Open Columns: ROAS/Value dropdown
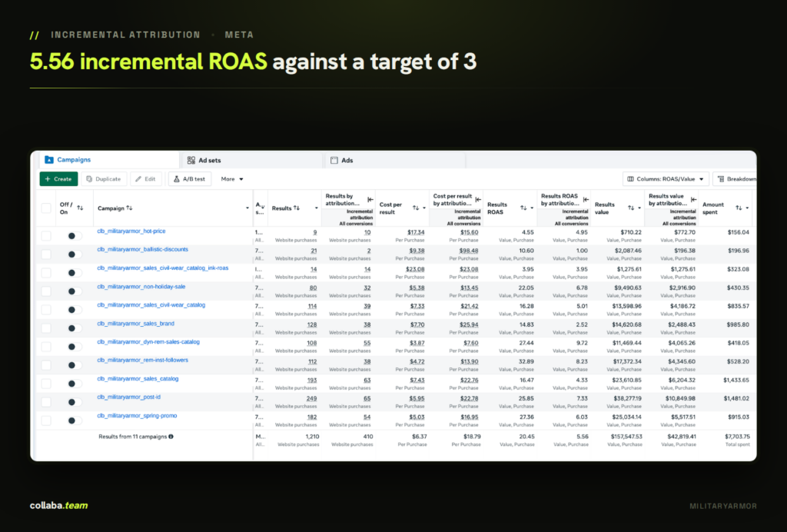 coord(666,178)
